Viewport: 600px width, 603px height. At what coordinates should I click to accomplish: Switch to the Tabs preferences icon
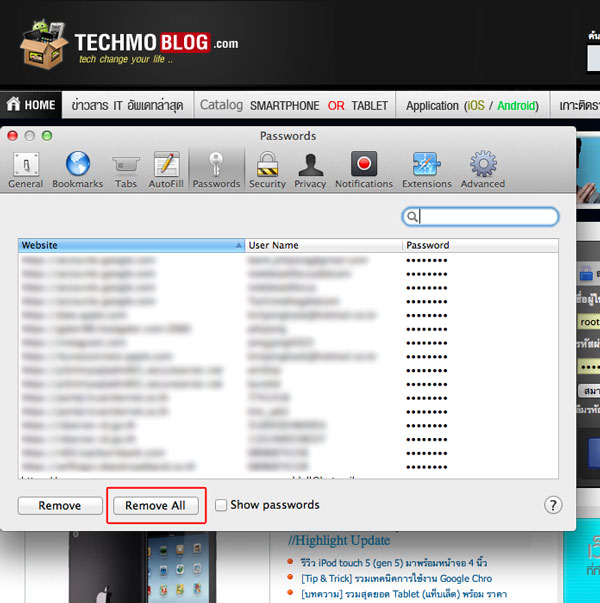(x=126, y=168)
